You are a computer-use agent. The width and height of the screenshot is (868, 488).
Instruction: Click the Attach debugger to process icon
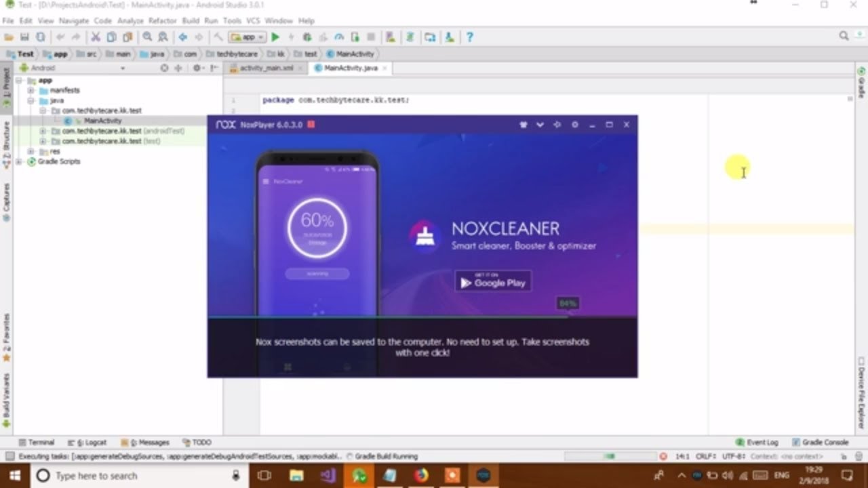(x=355, y=37)
